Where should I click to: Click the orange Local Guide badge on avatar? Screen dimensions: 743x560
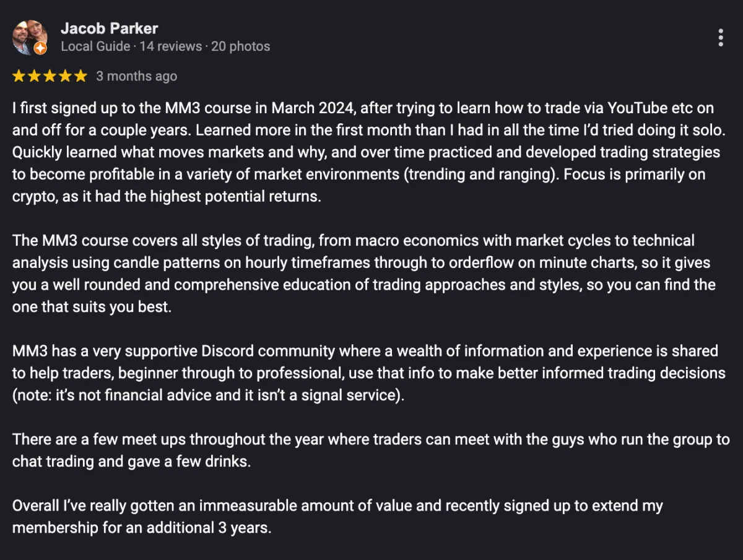coord(40,48)
